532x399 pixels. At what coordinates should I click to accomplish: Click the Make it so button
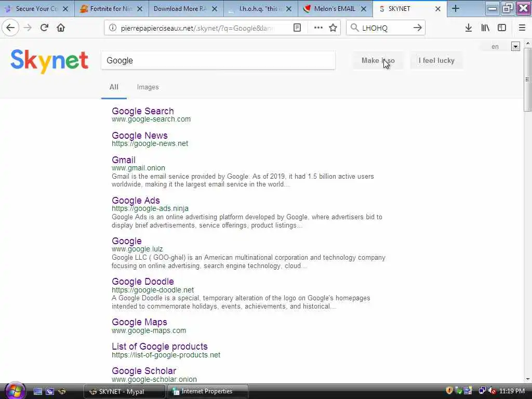pyautogui.click(x=378, y=61)
